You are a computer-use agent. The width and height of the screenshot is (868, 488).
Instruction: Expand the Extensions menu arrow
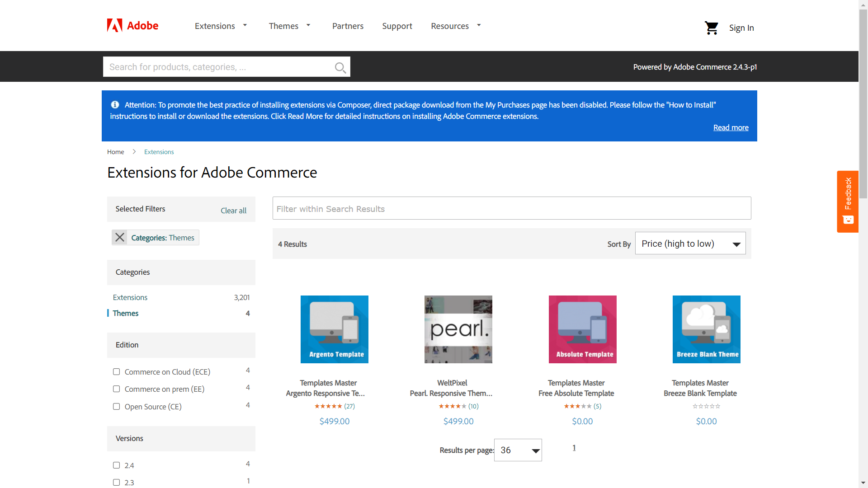[245, 25]
